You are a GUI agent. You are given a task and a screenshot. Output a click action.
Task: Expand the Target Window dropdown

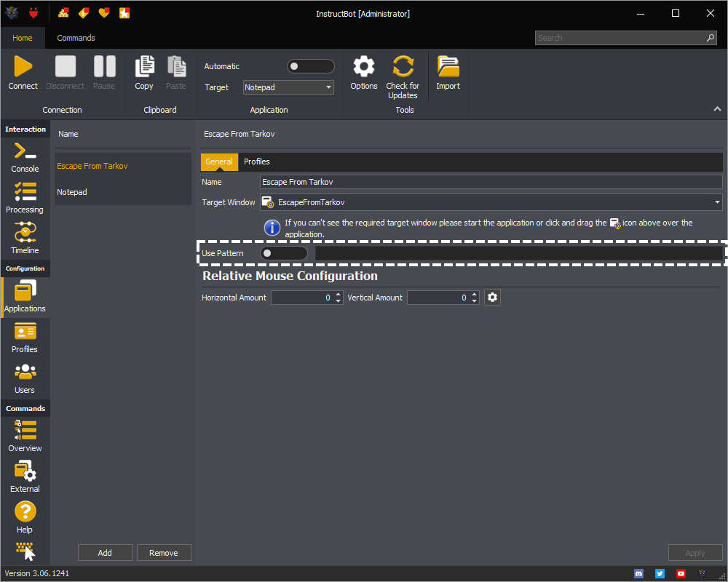pyautogui.click(x=717, y=202)
